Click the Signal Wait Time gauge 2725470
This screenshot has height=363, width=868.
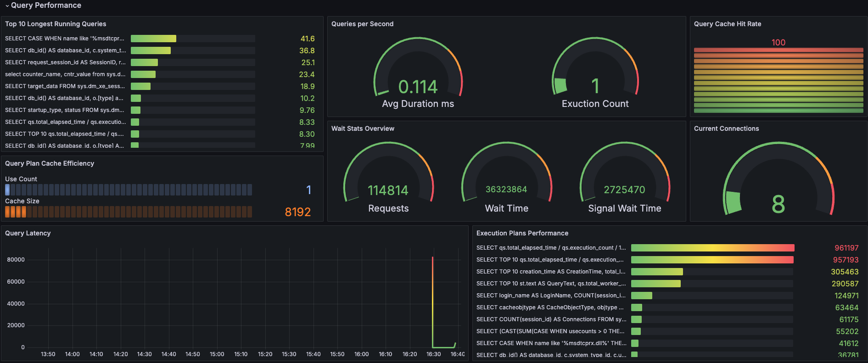point(624,178)
